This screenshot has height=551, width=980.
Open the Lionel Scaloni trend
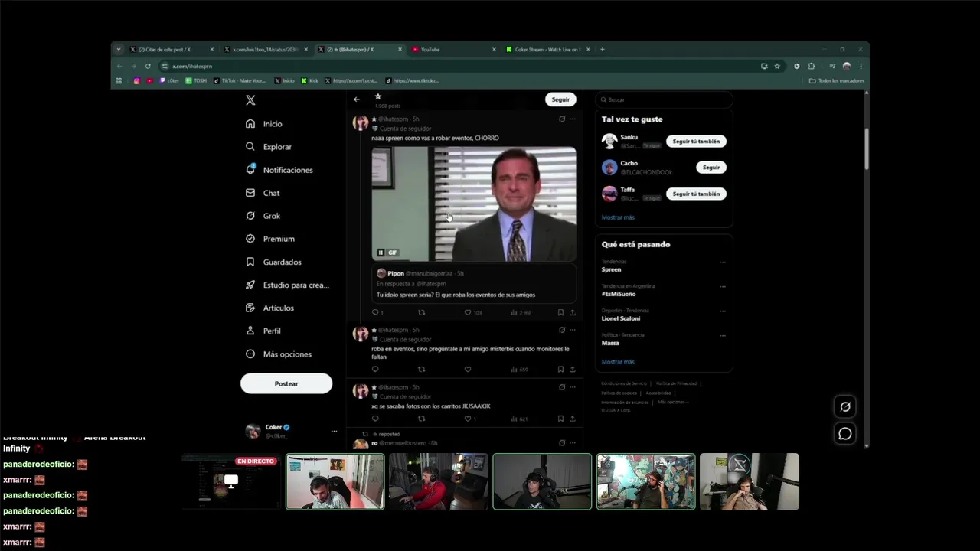point(621,318)
